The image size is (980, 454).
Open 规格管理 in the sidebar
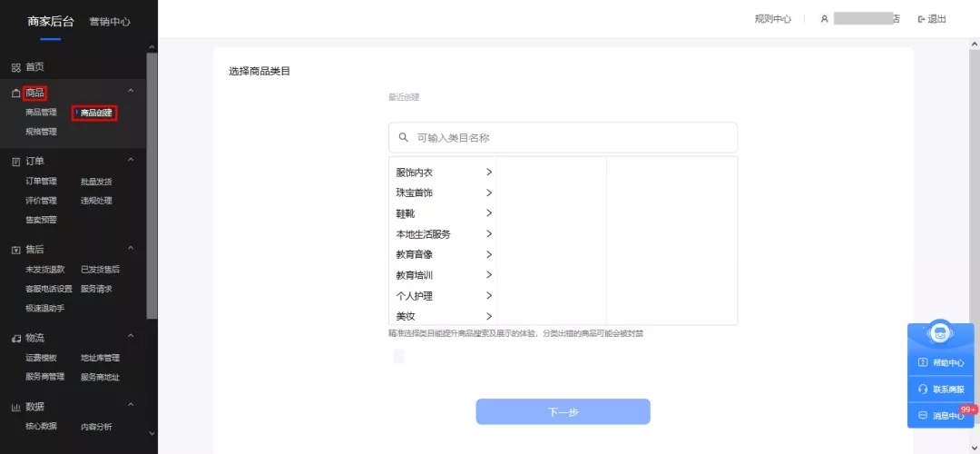[41, 132]
